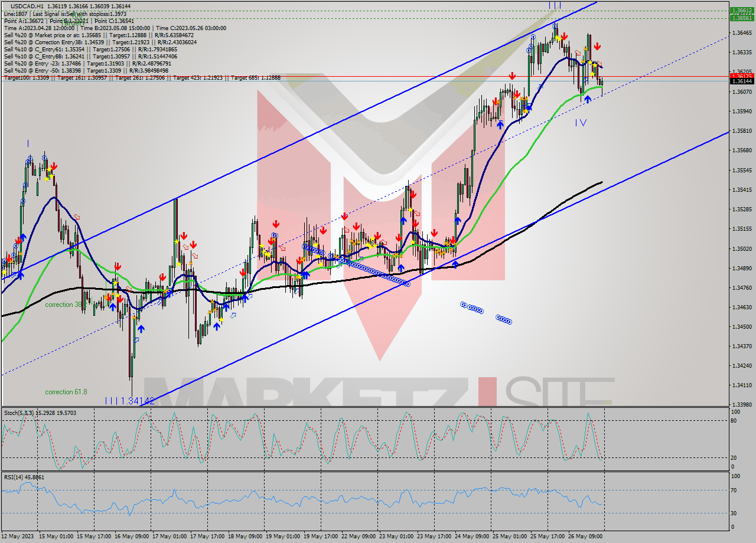Click the Stochastic panel 20 level label
756x543 pixels.
(734, 457)
